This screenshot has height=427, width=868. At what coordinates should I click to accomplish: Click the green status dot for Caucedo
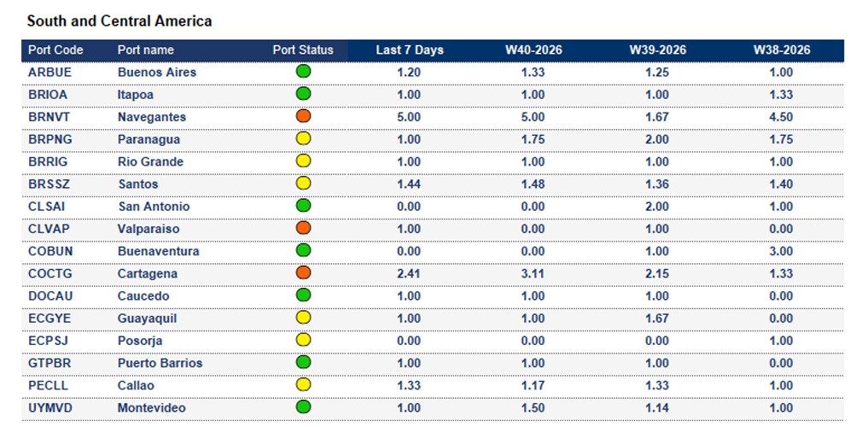pos(303,295)
